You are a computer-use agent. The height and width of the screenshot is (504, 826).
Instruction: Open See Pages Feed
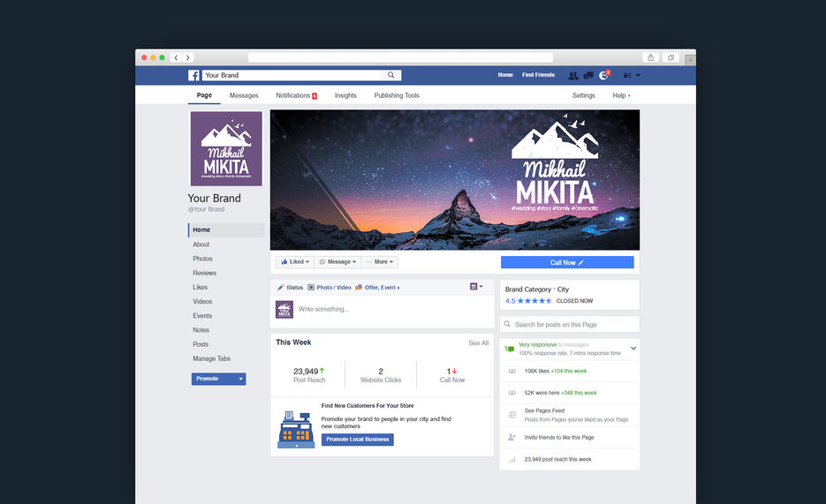point(570,415)
